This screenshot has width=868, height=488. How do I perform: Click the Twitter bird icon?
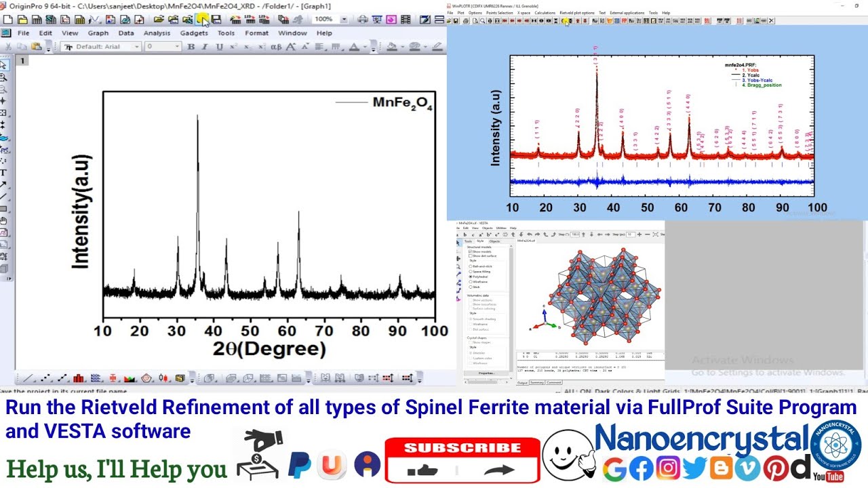click(x=694, y=468)
